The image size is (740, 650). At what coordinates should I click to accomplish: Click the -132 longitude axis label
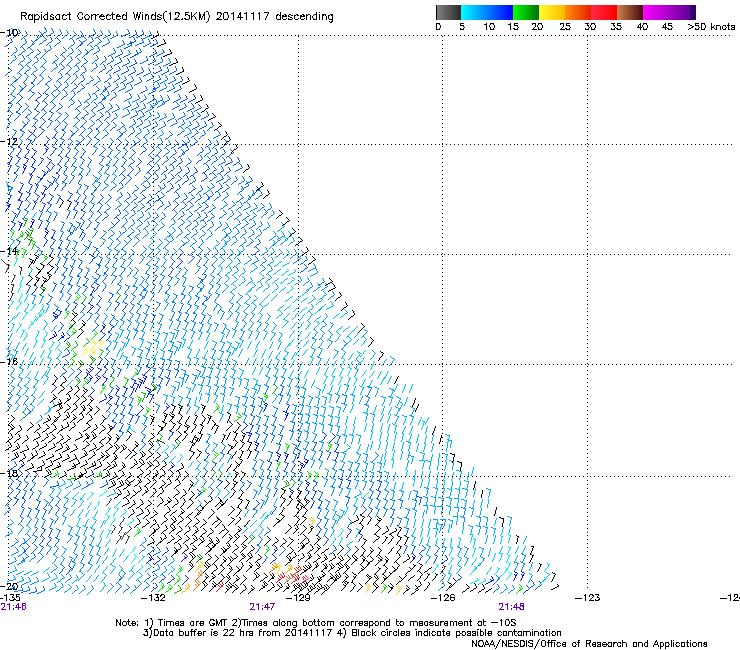click(153, 598)
